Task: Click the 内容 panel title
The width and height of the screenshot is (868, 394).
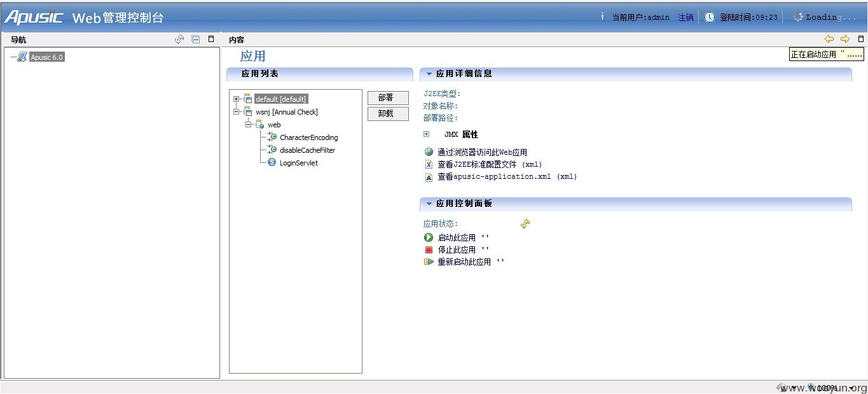Action: (237, 40)
